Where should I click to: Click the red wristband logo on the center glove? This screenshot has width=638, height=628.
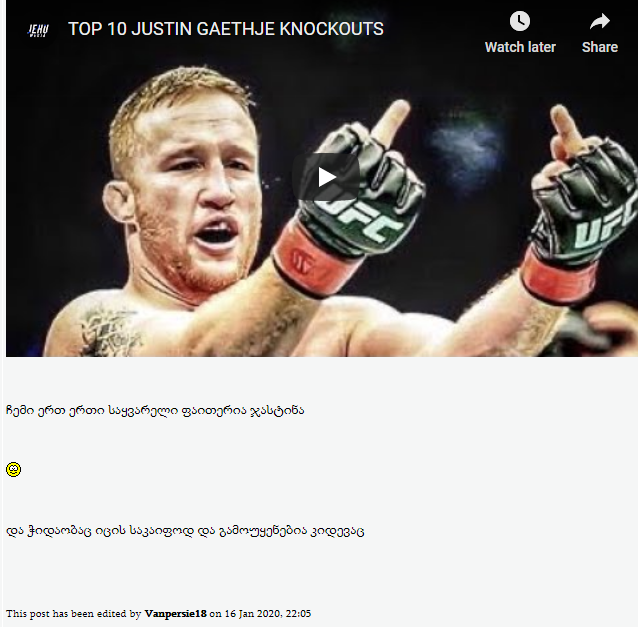click(302, 260)
